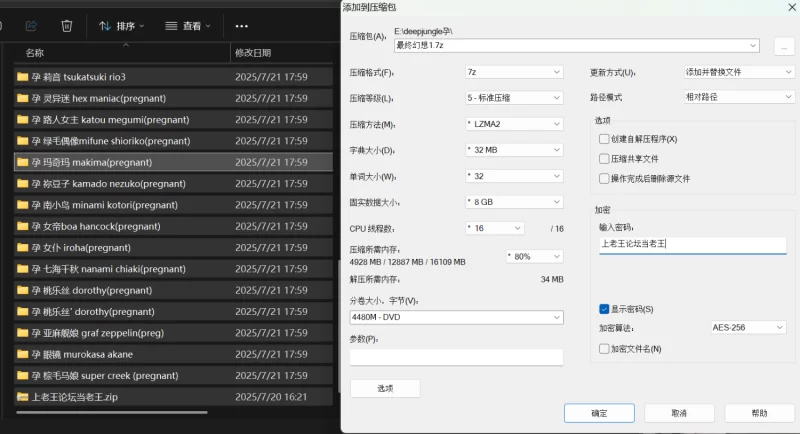Select folder icon of kamado nezuko(pregnant) row
Image resolution: width=800 pixels, height=434 pixels.
pyautogui.click(x=22, y=184)
